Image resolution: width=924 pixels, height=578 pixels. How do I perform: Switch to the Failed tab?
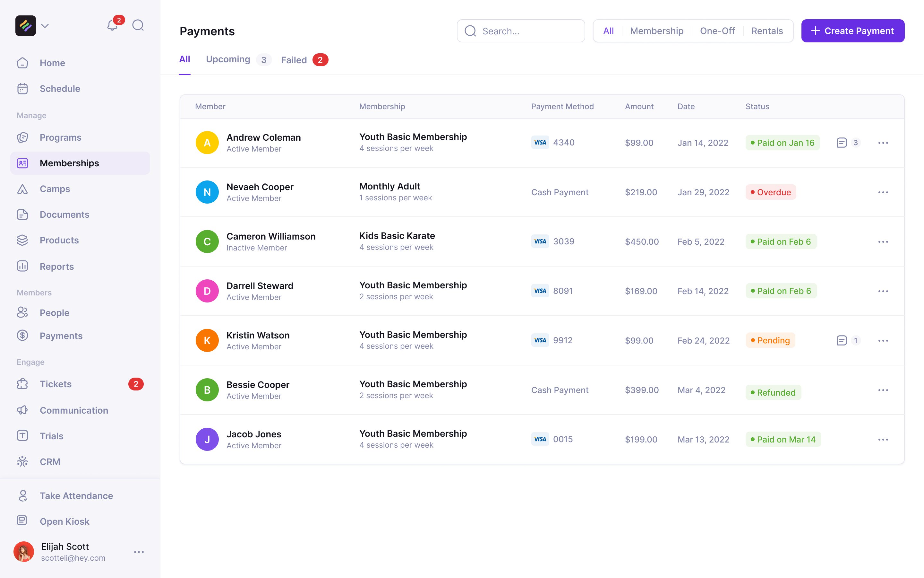[x=304, y=60]
